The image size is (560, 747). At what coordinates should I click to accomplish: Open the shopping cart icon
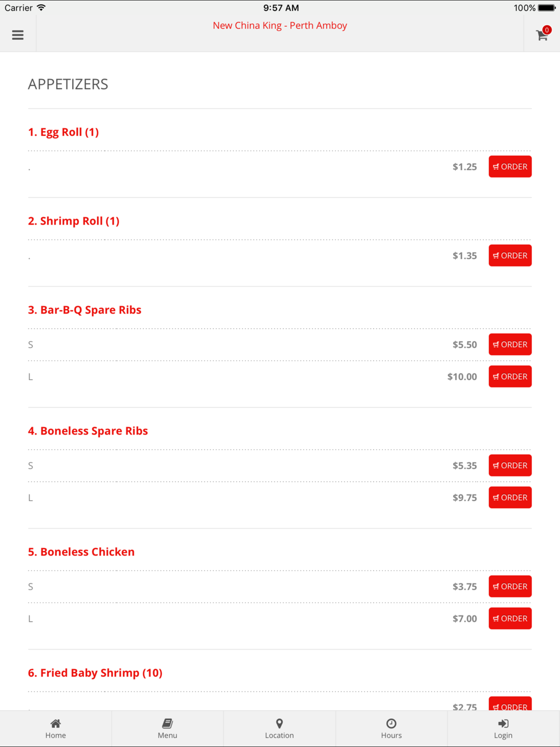tap(542, 35)
